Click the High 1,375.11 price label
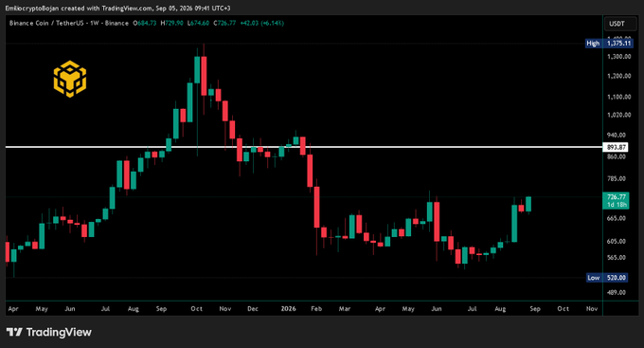 609,44
